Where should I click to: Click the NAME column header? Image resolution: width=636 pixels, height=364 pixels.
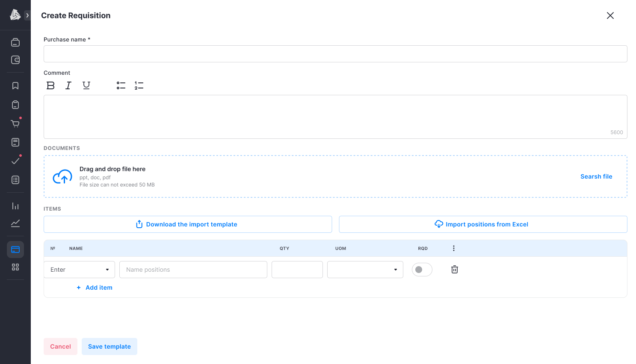point(76,248)
